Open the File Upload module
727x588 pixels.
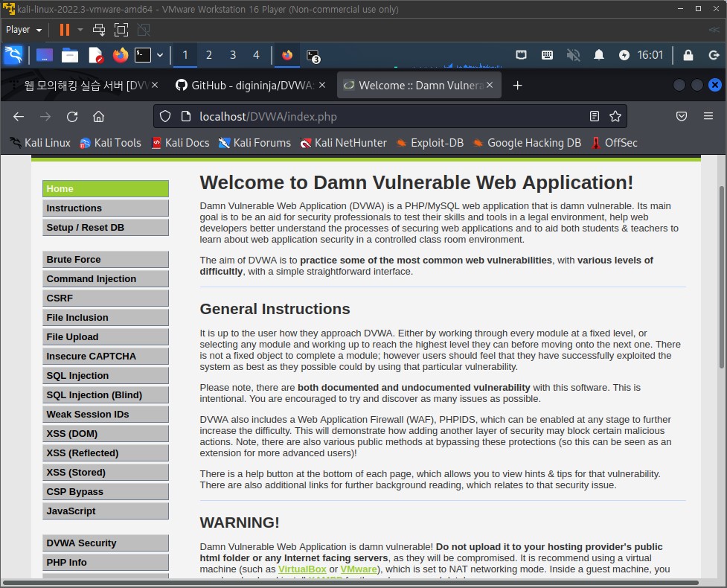click(106, 337)
